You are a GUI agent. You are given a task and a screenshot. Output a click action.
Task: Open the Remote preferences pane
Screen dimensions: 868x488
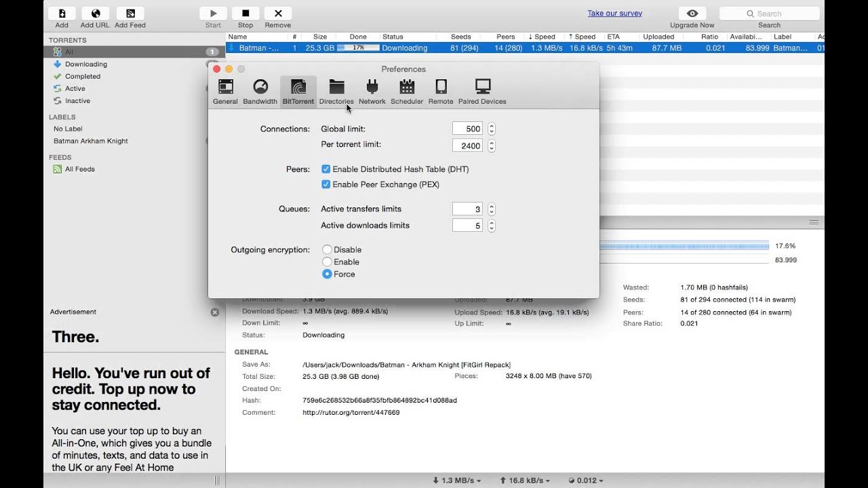click(441, 92)
